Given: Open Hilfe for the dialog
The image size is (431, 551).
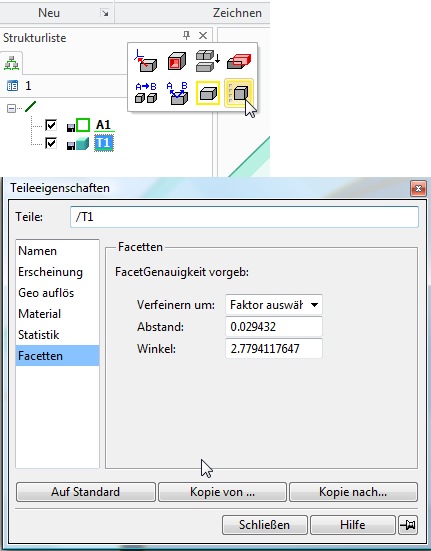Looking at the screenshot, I should coord(353,525).
